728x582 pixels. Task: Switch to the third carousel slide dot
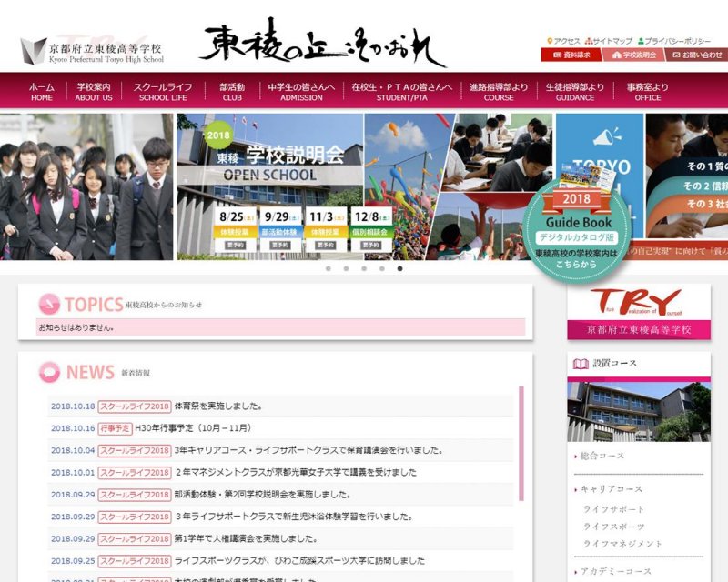click(363, 268)
